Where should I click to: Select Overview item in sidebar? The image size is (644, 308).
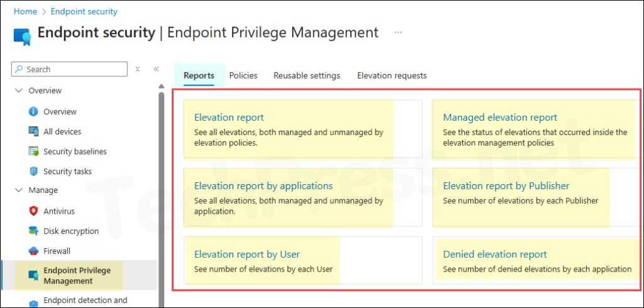60,112
